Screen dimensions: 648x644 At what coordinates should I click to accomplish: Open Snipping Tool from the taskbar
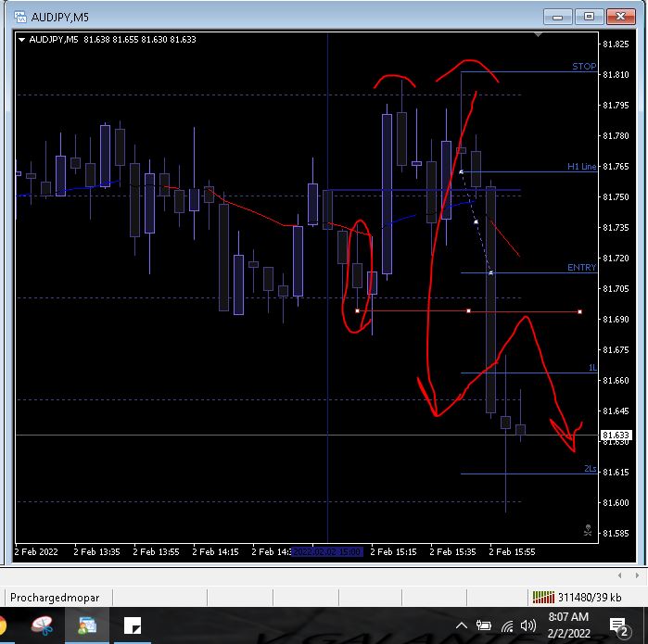pyautogui.click(x=42, y=625)
